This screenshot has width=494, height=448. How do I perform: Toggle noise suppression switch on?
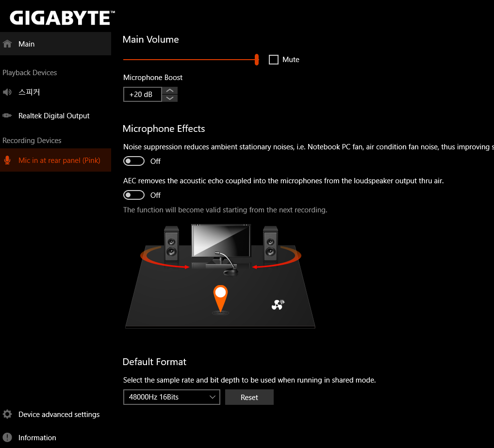134,161
